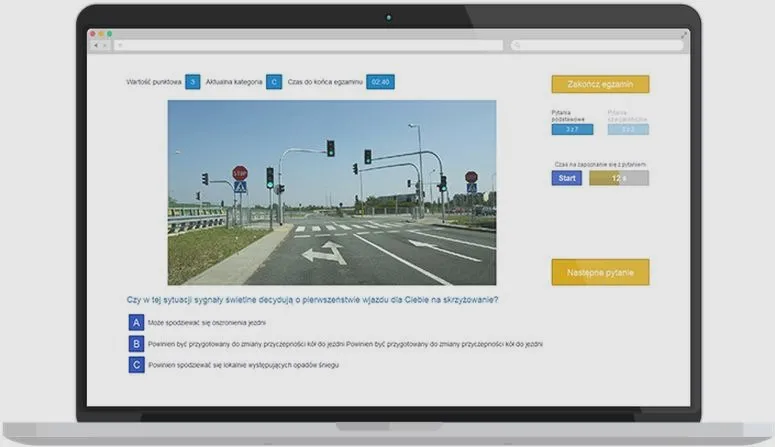Viewport: 775px width, 447px height.
Task: Go back with browser back arrow
Action: pyautogui.click(x=95, y=45)
